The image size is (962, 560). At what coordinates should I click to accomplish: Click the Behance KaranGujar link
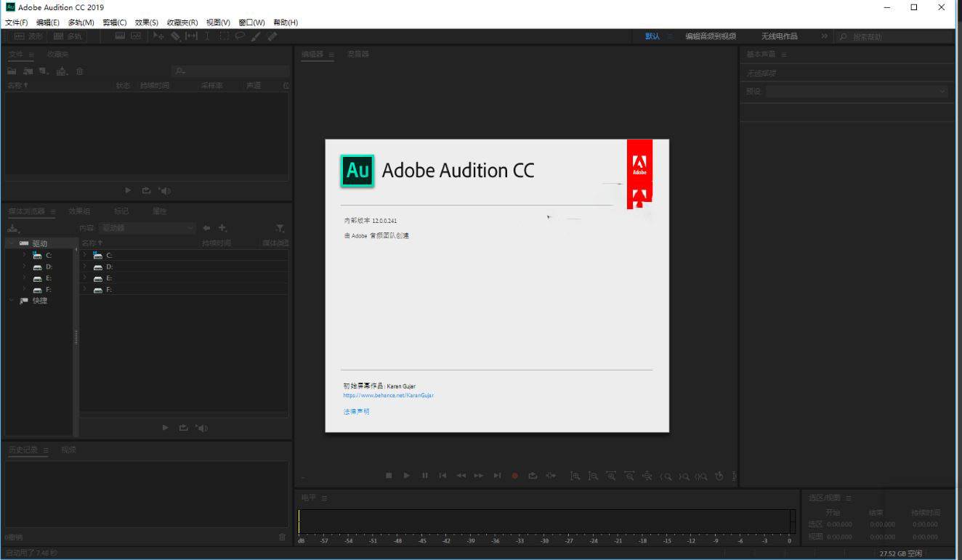(x=388, y=396)
